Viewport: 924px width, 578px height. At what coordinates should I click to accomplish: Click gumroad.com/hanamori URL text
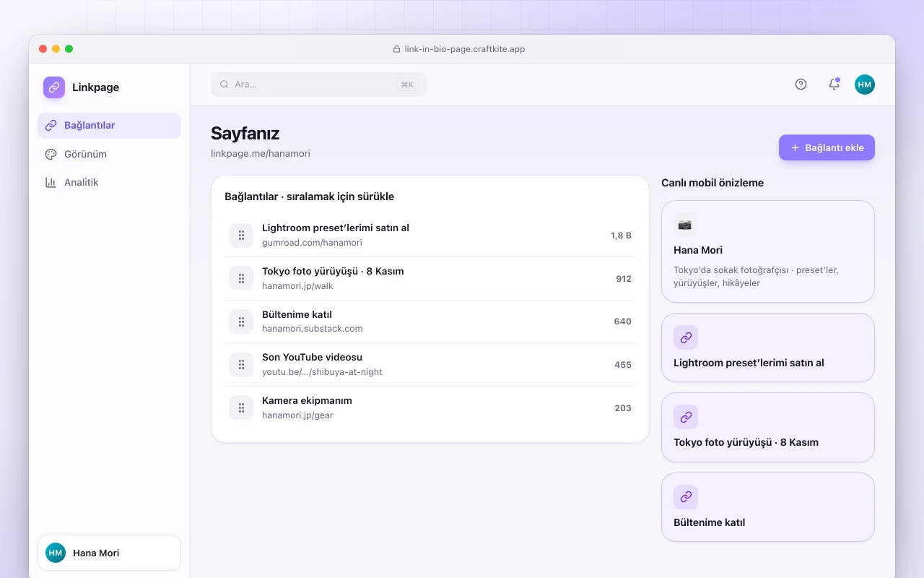click(x=312, y=243)
